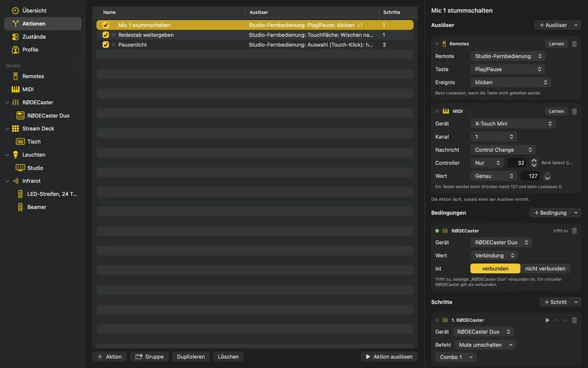Click the RØDECaster Duo device icon
Screen dimensions: 588x368
click(20, 116)
